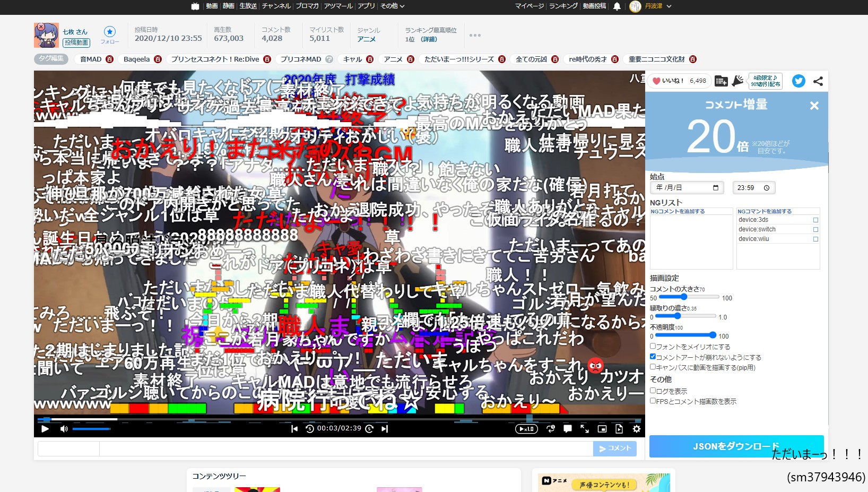Enable フォントをメイリオにする checkbox
Image resolution: width=868 pixels, height=492 pixels.
point(653,346)
